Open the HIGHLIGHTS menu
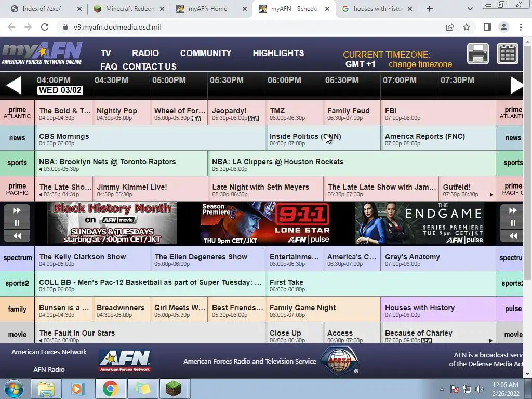532x399 pixels. click(278, 54)
